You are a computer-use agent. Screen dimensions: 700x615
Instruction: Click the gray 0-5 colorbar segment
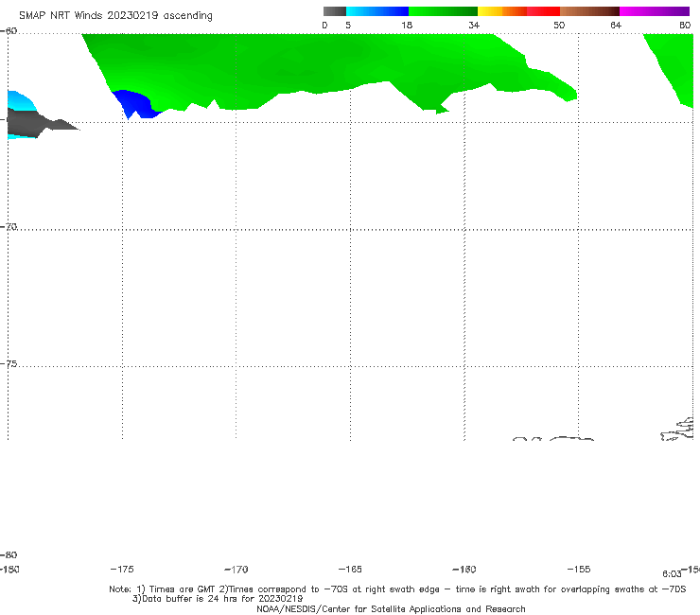335,11
